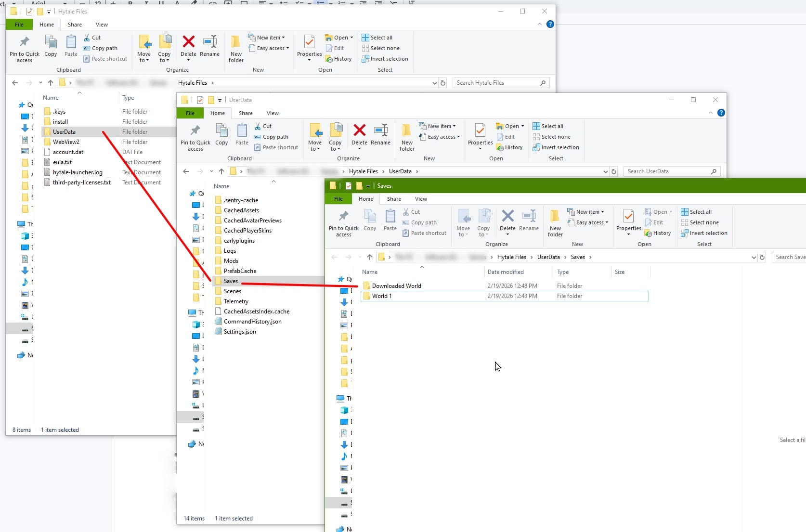Click Rename icon in Hytale Files ribbon
The width and height of the screenshot is (806, 532).
click(209, 46)
